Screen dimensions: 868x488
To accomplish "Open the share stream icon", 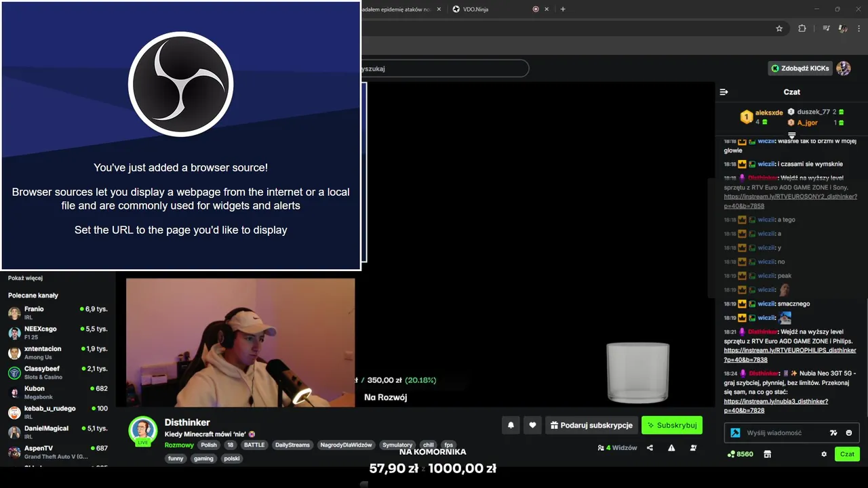I will pyautogui.click(x=650, y=447).
